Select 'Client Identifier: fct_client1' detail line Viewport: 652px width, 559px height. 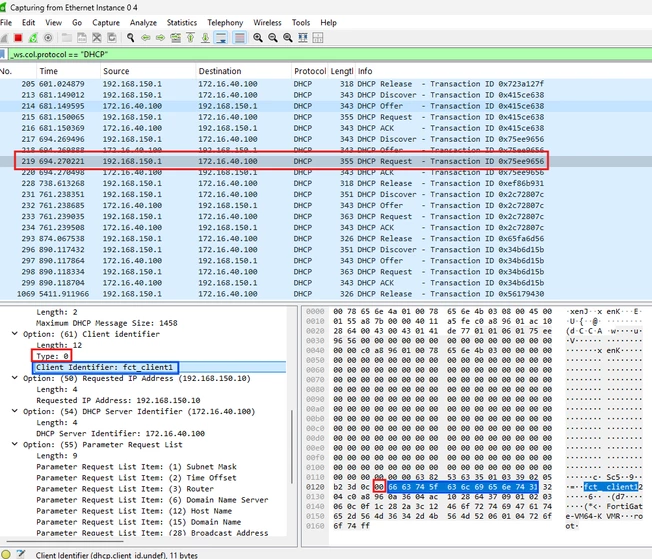tap(104, 367)
